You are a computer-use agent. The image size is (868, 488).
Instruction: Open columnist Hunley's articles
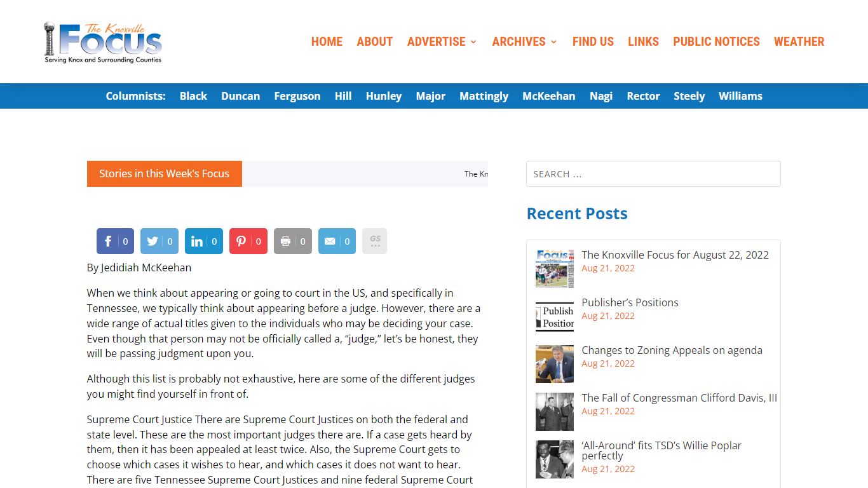click(384, 96)
